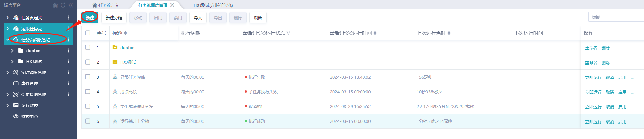
Task: Sort by 标题 column arrows
Action: [x=125, y=33]
